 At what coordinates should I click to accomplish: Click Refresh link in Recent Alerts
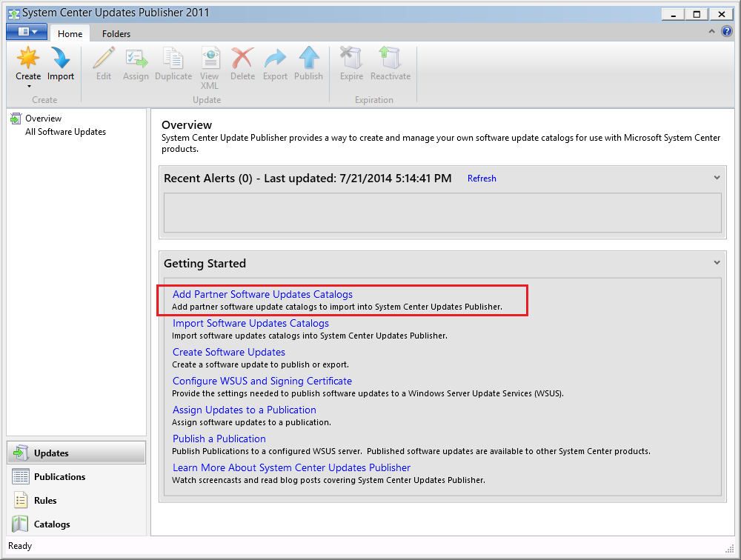pos(482,179)
